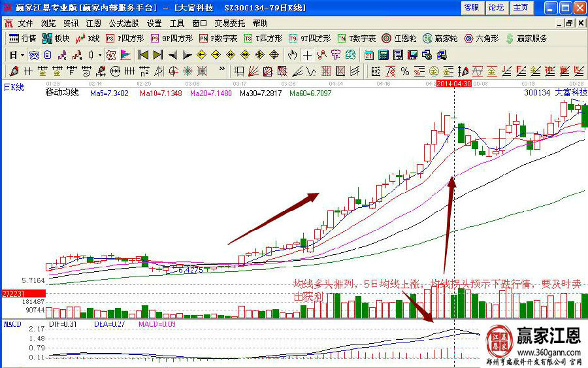
Task: Click the 2014-04-30 date marker on timeline
Action: (x=453, y=84)
